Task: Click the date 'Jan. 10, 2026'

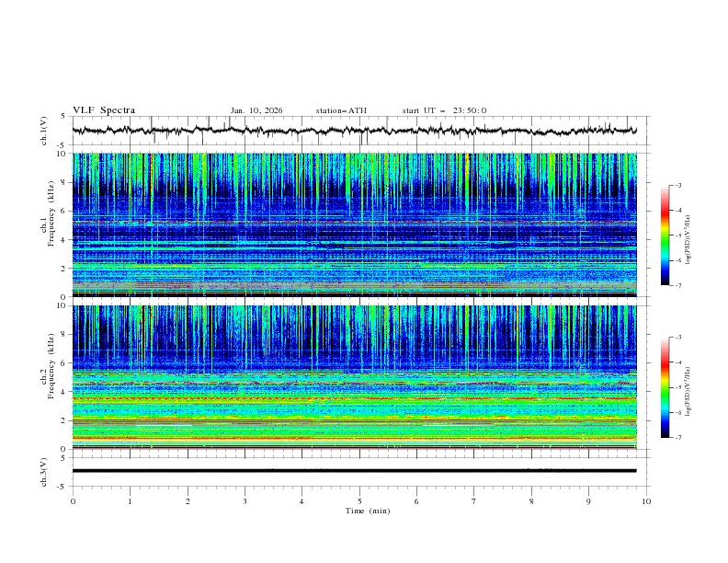Action: pyautogui.click(x=256, y=110)
